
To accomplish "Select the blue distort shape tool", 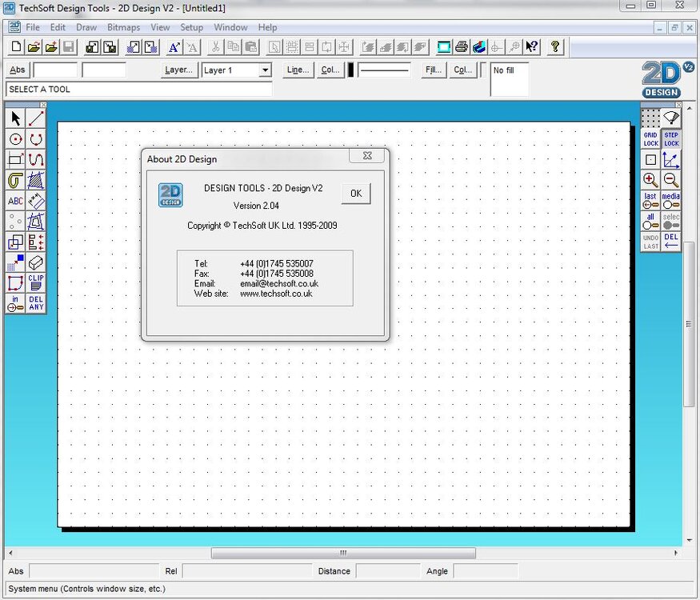I will tap(36, 222).
